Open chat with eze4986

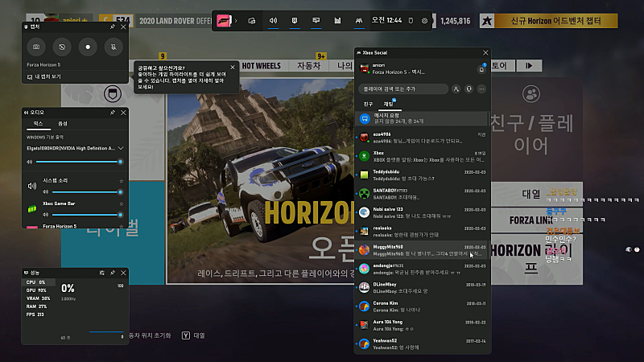pos(422,138)
